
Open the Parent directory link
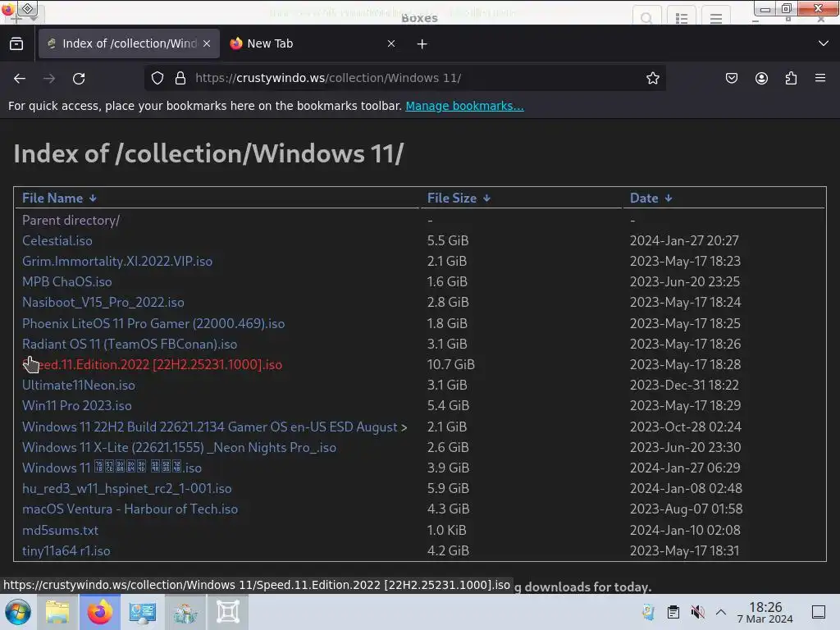pyautogui.click(x=71, y=220)
